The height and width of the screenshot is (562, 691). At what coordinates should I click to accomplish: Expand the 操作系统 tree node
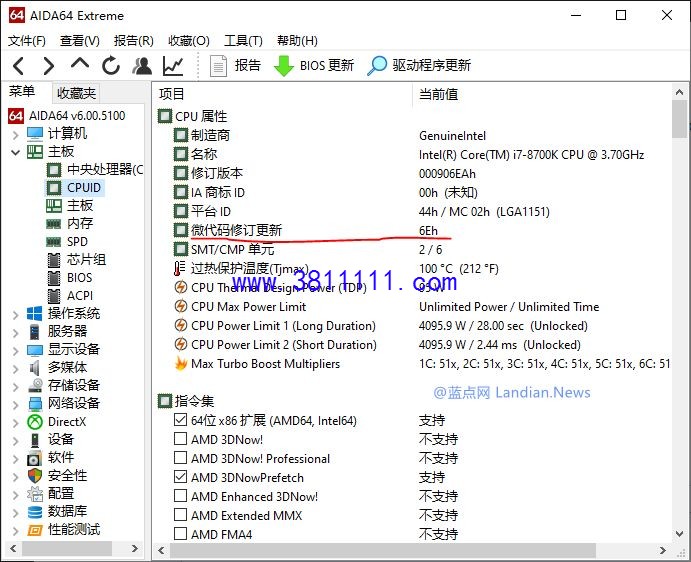[x=15, y=315]
